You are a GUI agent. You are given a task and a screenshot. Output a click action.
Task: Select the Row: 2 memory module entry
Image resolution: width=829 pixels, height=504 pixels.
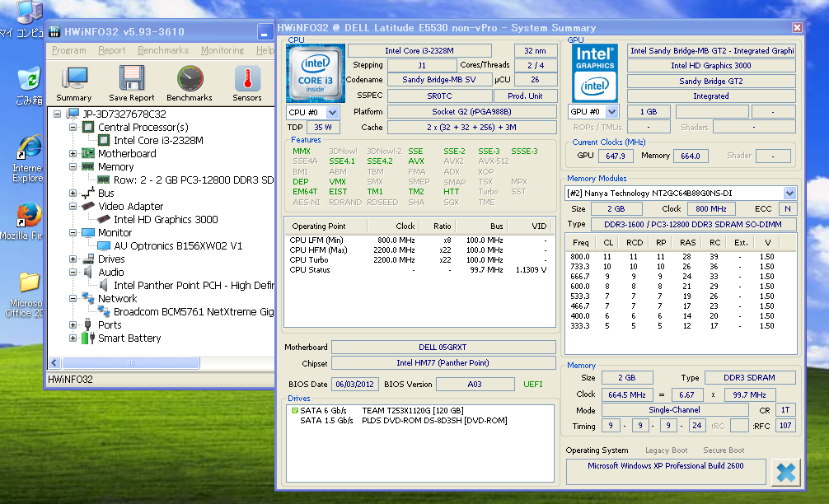point(194,180)
